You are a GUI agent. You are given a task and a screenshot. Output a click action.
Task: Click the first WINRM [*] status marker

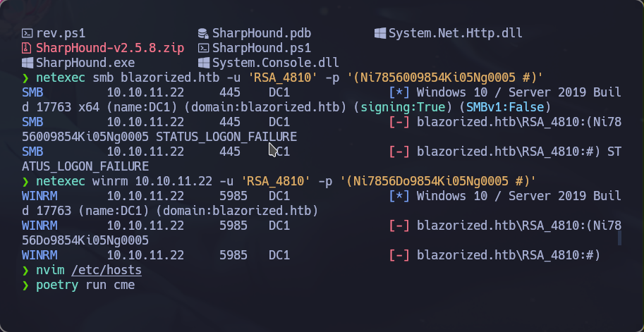coord(399,196)
